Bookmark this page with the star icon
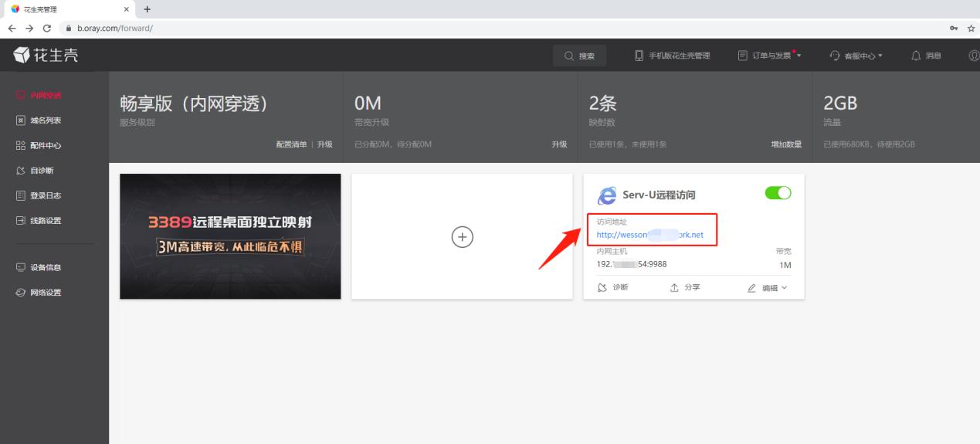980x444 pixels. [x=972, y=28]
